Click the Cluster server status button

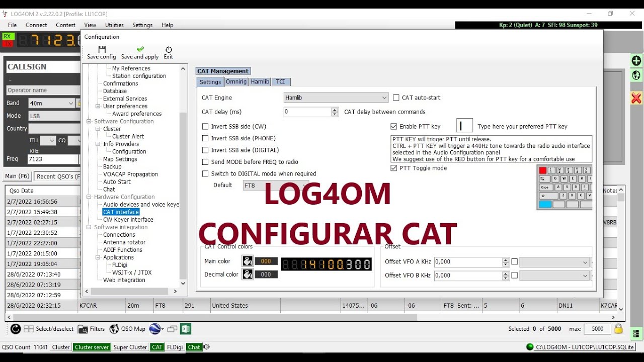92,347
